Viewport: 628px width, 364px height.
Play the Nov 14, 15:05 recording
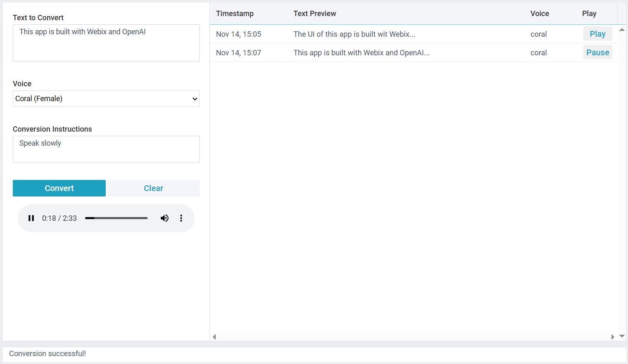(597, 34)
